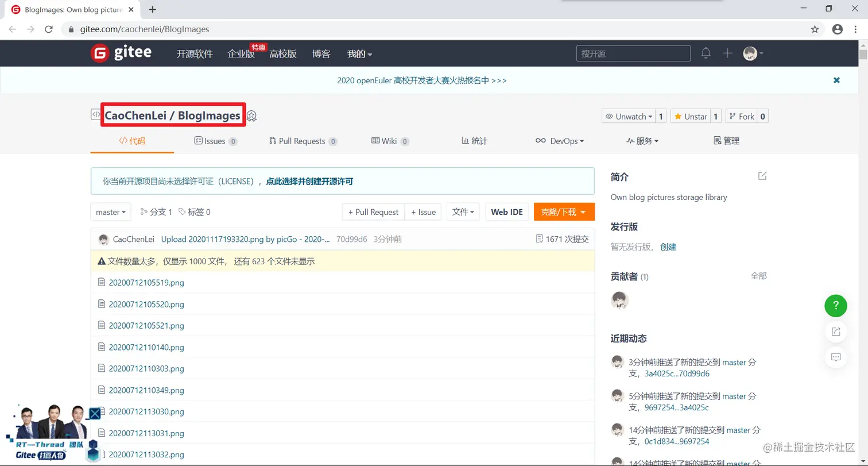The image size is (868, 466).
Task: Click the browser back arrow
Action: coord(13,29)
